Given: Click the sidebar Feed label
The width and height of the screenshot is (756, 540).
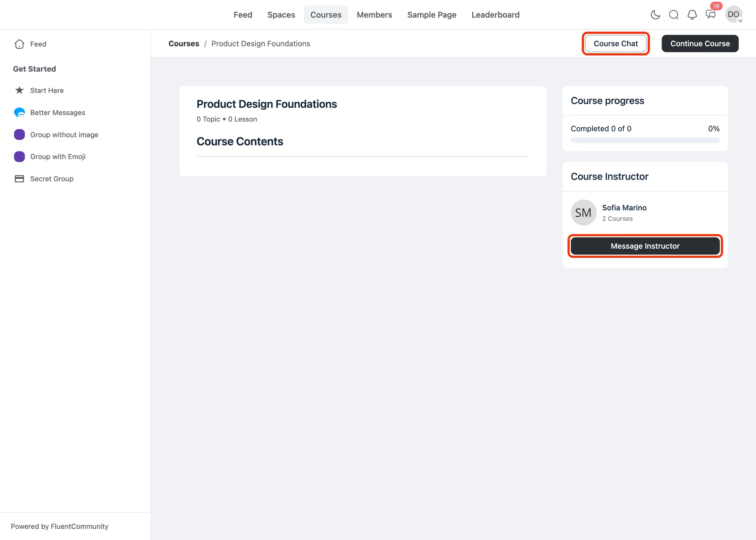Looking at the screenshot, I should click(x=38, y=44).
